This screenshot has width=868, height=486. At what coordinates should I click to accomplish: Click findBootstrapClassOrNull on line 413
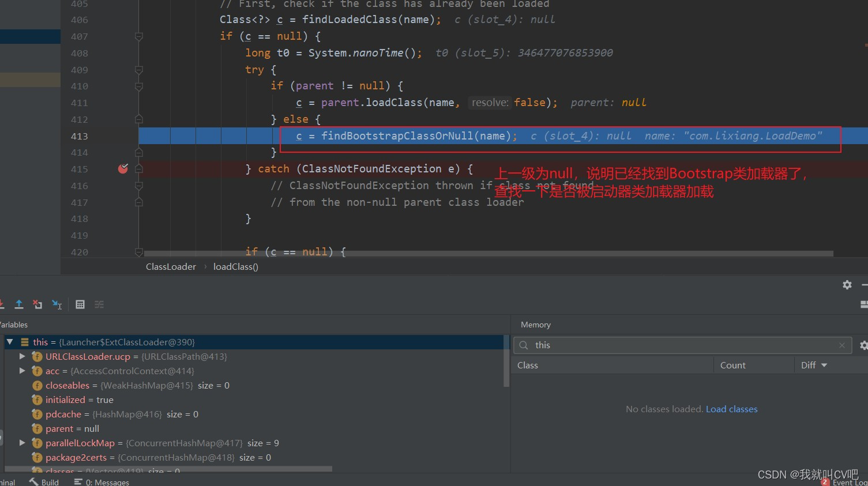click(399, 136)
